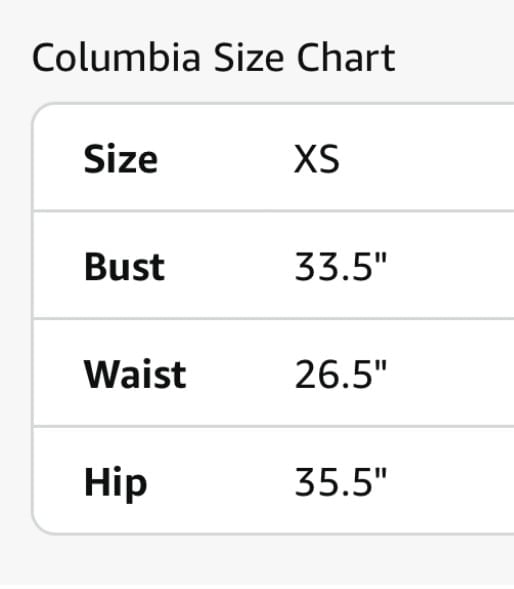Click the gray background below the size table
The width and height of the screenshot is (514, 589).
tap(257, 562)
